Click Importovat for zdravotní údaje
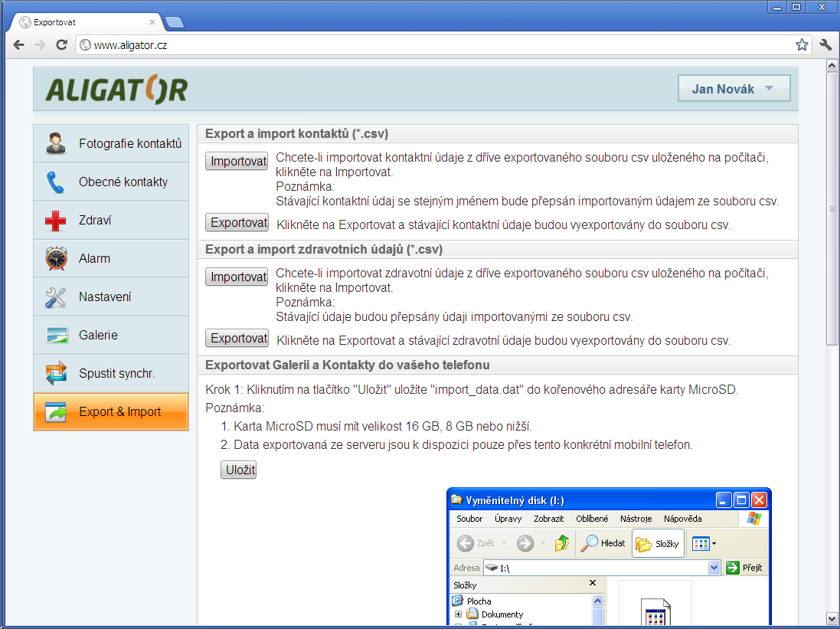Image resolution: width=840 pixels, height=629 pixels. click(237, 277)
